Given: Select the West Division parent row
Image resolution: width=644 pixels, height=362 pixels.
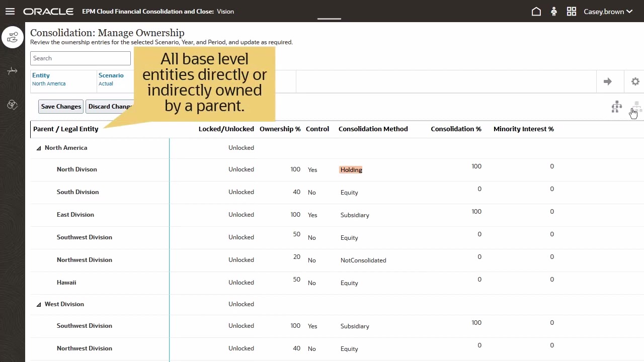Looking at the screenshot, I should tap(64, 304).
